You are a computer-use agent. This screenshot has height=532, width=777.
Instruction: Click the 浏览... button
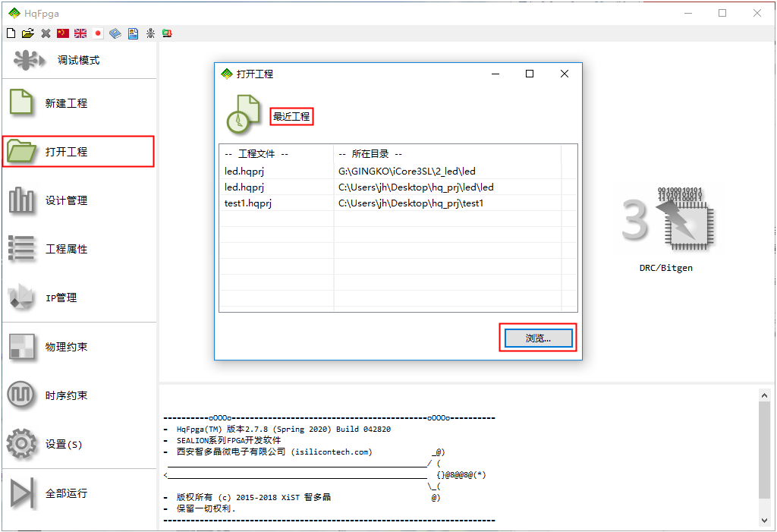[x=538, y=338]
